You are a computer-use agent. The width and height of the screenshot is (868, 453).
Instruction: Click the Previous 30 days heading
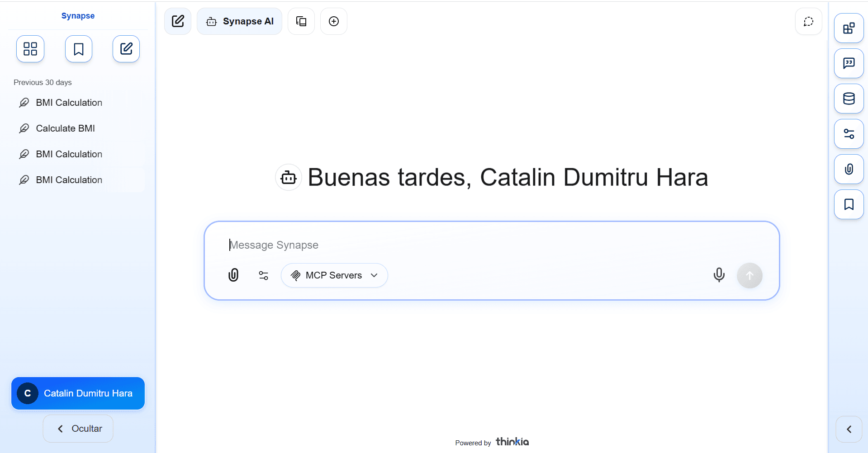43,82
